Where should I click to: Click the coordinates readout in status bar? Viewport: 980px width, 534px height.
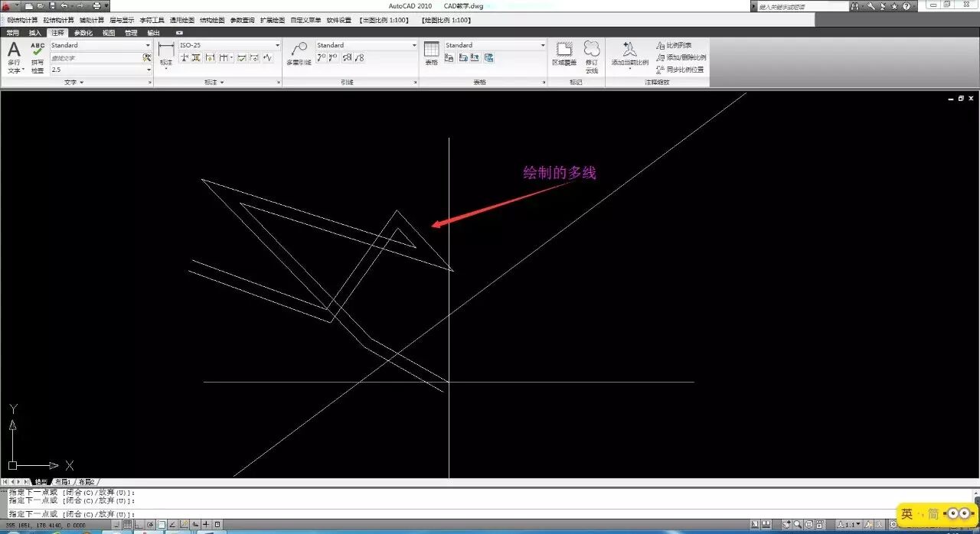(44, 525)
